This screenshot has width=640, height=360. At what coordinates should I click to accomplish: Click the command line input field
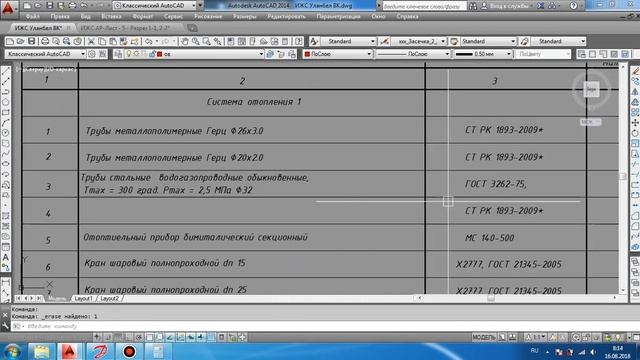pos(322,326)
